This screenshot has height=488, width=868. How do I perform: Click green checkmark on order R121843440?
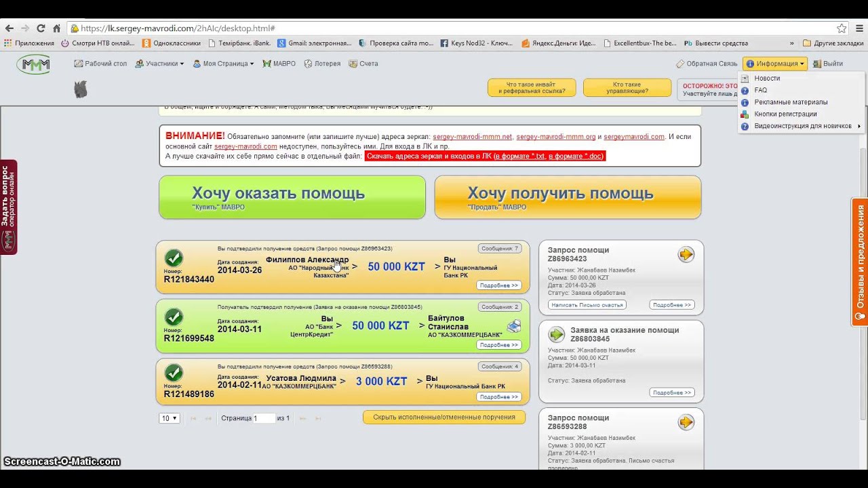[x=174, y=258]
